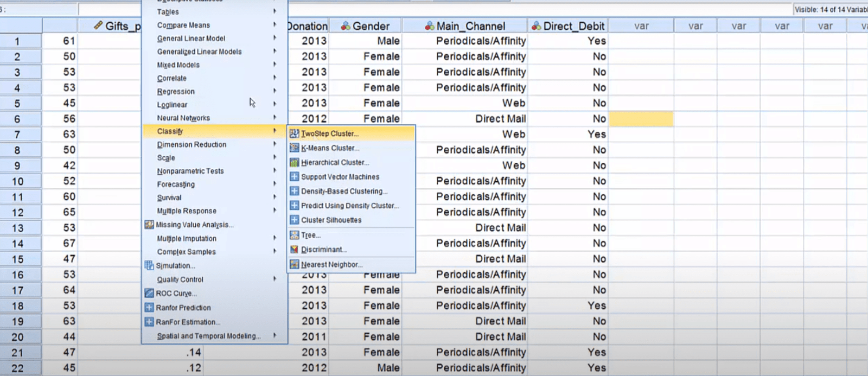Click the TwoStep Cluster icon
Screen dimensions: 868x376
pyautogui.click(x=294, y=133)
